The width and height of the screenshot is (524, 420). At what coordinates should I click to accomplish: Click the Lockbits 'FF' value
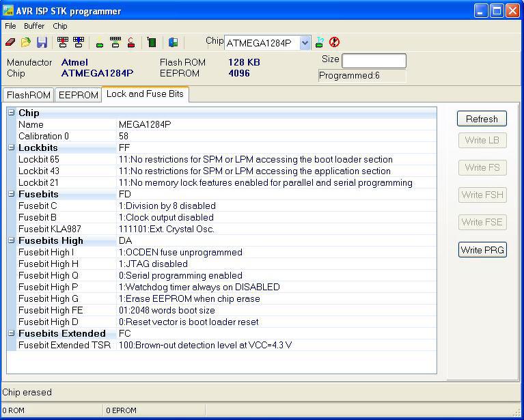point(124,148)
